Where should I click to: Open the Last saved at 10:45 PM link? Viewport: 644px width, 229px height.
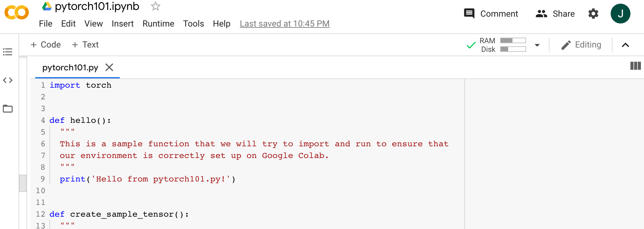(x=285, y=24)
